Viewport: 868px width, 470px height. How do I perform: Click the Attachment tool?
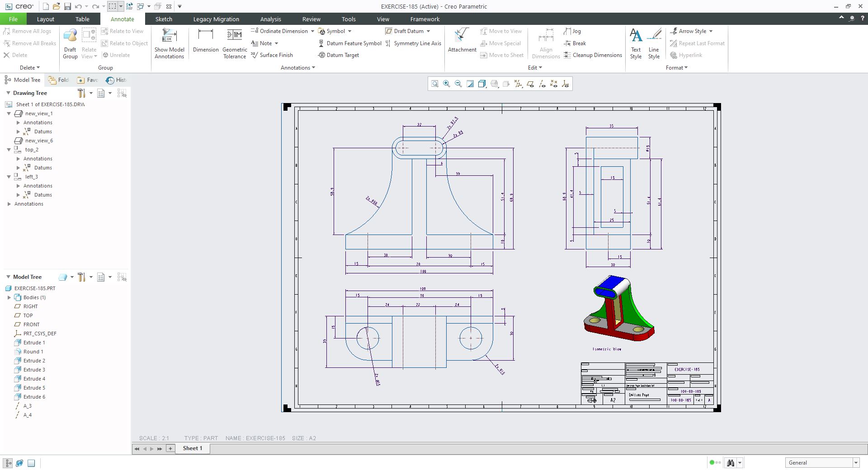pos(462,41)
